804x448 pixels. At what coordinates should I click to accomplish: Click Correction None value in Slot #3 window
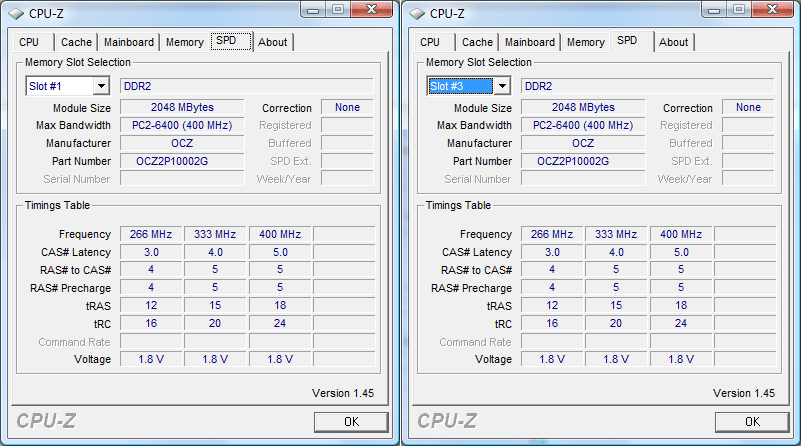click(748, 108)
